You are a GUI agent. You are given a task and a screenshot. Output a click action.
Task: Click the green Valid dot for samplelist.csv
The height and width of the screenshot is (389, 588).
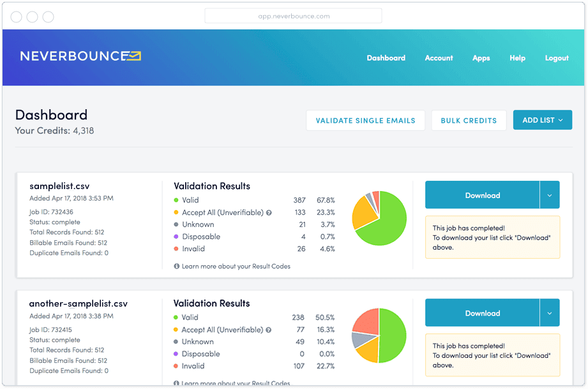(x=176, y=199)
